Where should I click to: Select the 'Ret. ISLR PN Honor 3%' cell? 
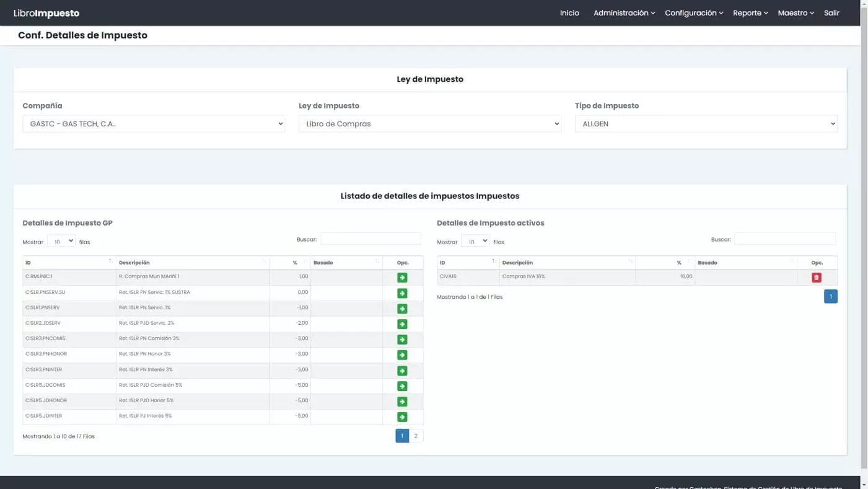[192, 355]
